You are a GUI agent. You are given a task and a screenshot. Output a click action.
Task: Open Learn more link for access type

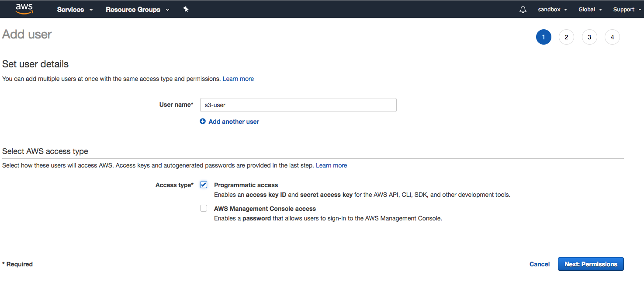(331, 165)
